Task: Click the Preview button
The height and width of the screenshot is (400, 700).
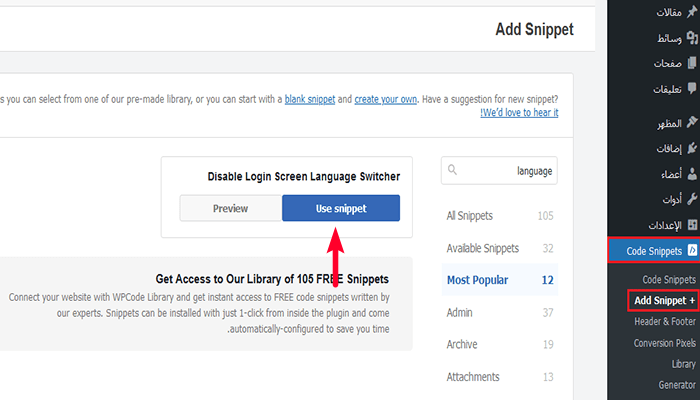Action: 230,208
